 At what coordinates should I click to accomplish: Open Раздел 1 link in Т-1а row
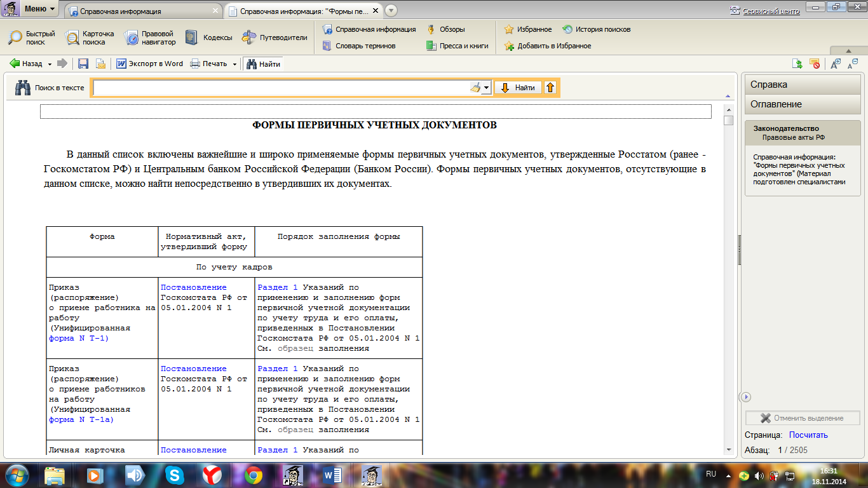point(278,369)
